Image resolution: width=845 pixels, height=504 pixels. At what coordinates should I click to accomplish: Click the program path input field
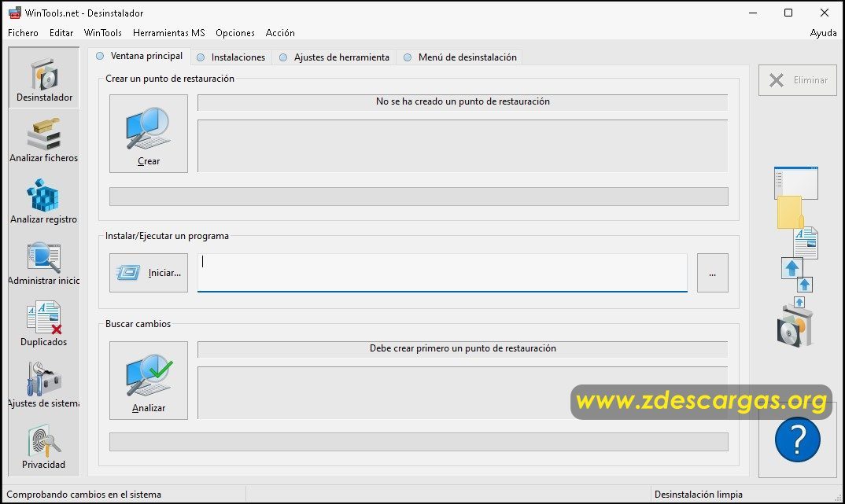pos(442,273)
